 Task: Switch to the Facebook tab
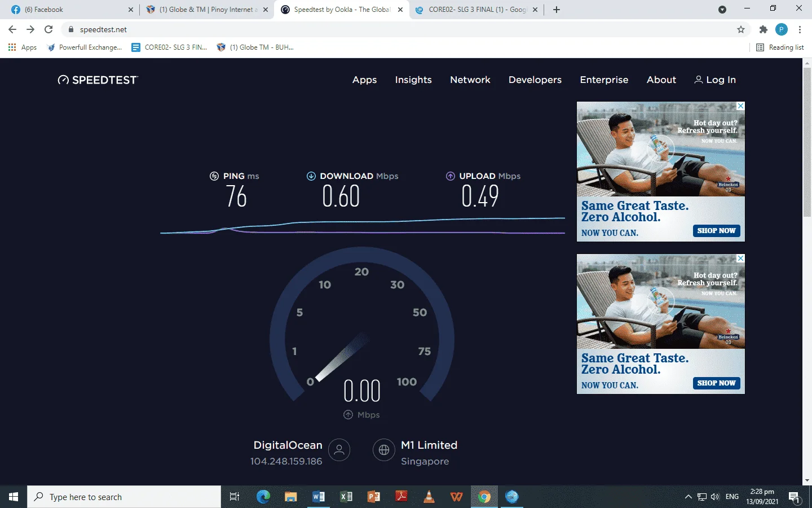point(72,10)
